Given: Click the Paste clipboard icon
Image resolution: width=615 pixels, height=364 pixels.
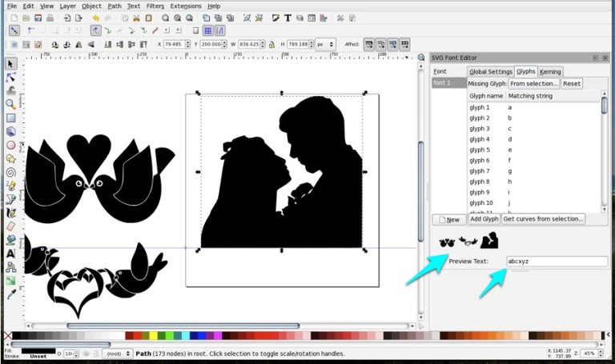Looking at the screenshot, I should coord(149,18).
